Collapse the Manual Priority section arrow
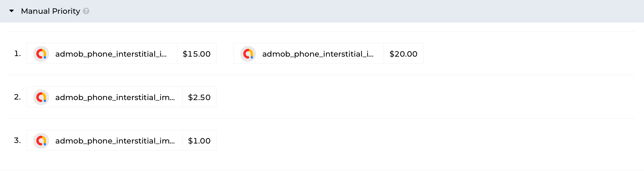 [x=12, y=11]
